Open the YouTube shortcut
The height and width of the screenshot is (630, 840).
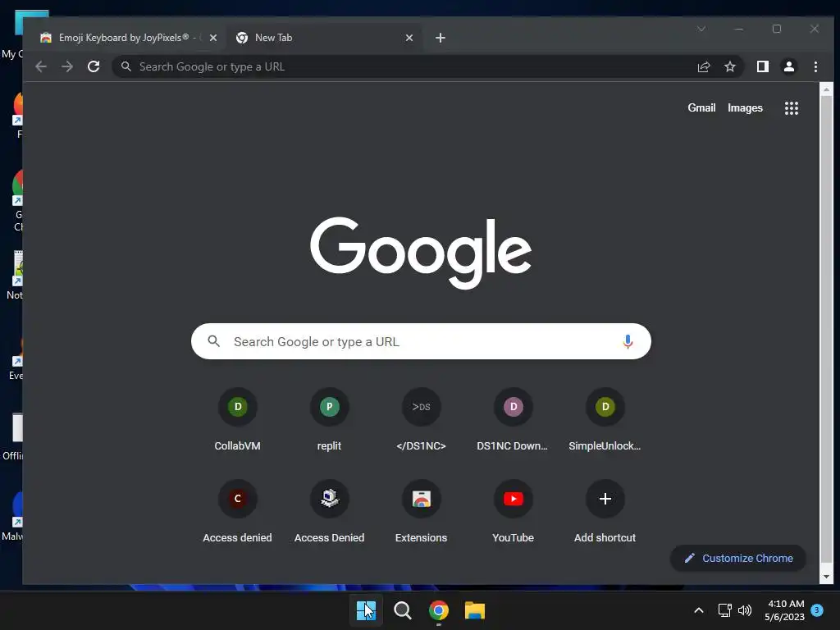point(513,512)
